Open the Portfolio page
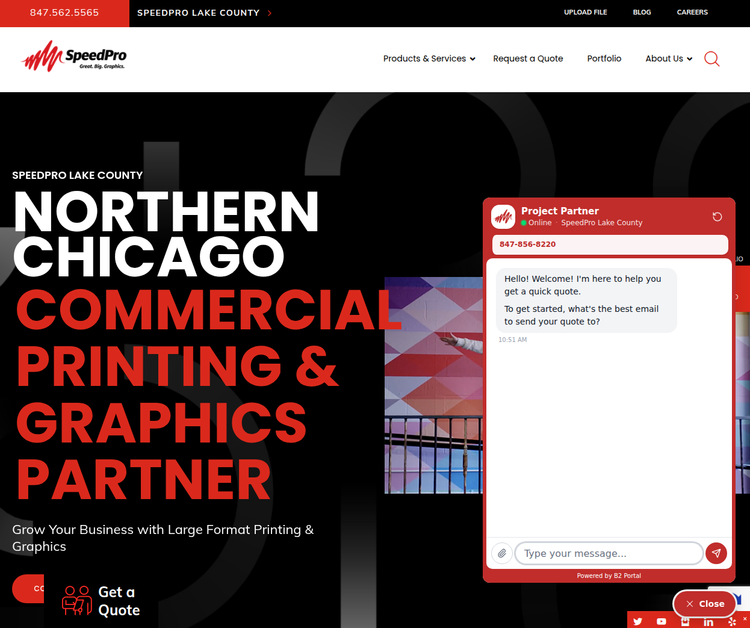The height and width of the screenshot is (628, 750). tap(604, 59)
